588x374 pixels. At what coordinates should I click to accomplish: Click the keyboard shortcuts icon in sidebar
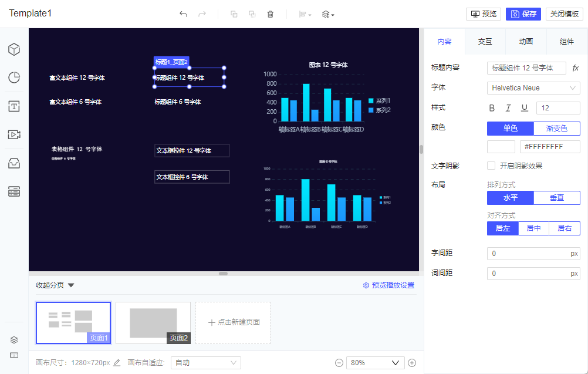coord(14,355)
